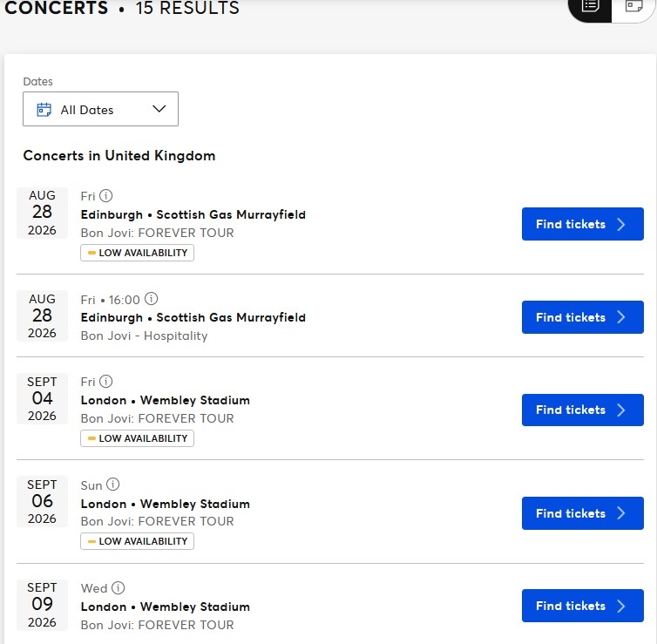Viewport: 657px width, 644px height.
Task: Switch to list view toggle
Action: [592, 6]
